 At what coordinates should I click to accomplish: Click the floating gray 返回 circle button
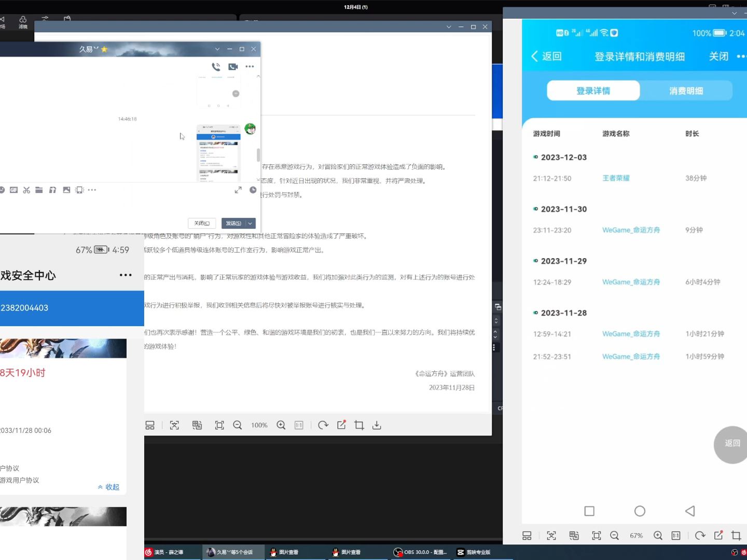tap(731, 444)
